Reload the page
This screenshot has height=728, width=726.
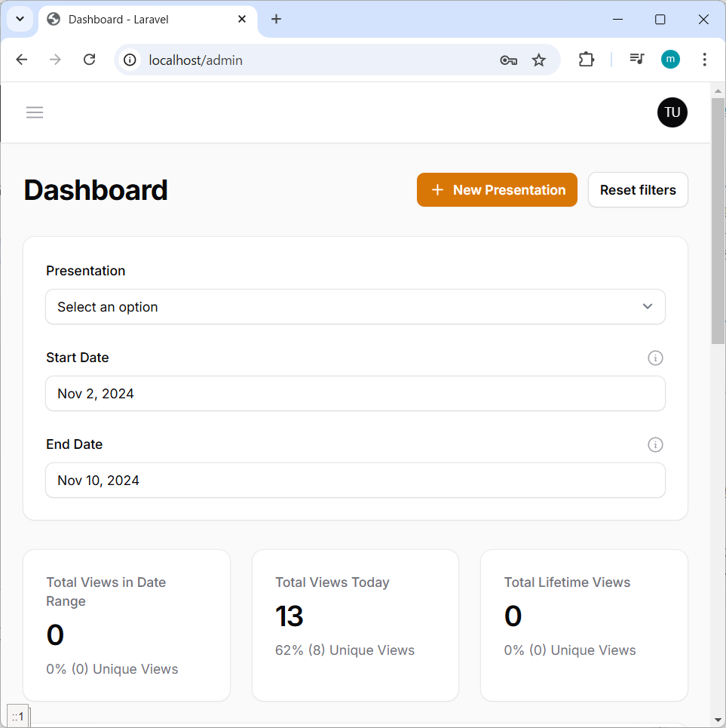pos(89,60)
